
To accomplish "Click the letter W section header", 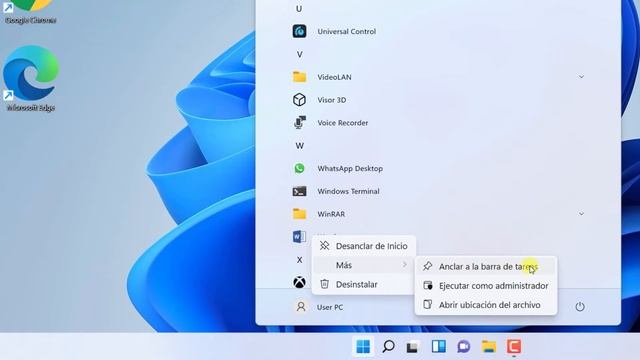I will coord(300,146).
